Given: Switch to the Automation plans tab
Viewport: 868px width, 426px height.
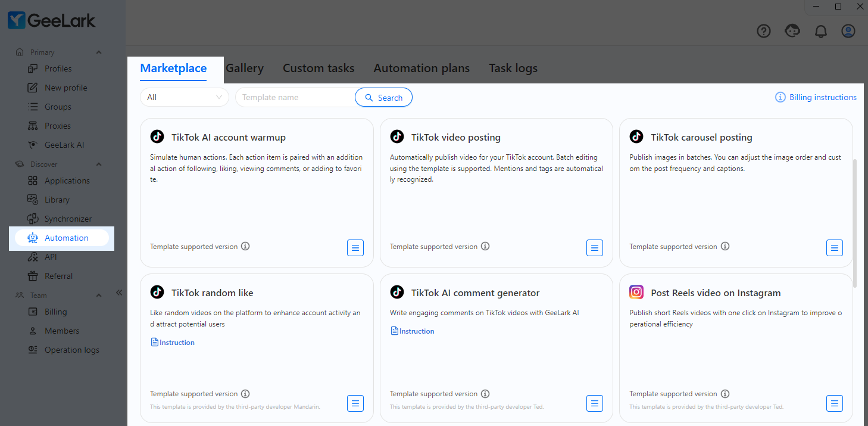Looking at the screenshot, I should pos(421,68).
